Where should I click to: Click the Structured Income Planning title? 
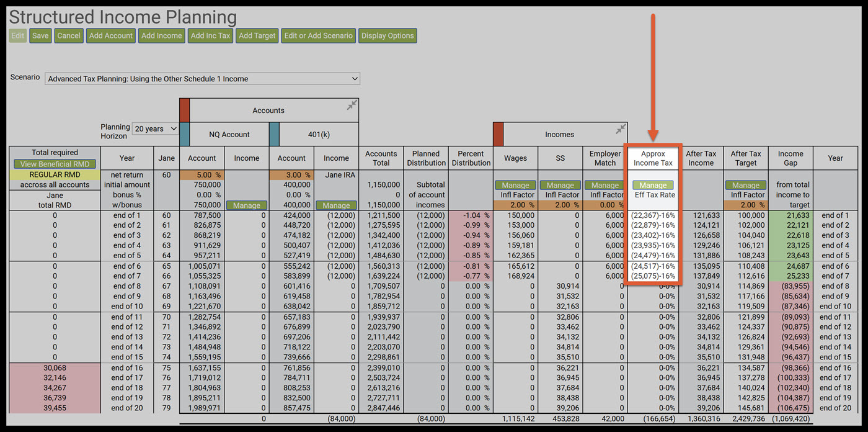click(123, 16)
